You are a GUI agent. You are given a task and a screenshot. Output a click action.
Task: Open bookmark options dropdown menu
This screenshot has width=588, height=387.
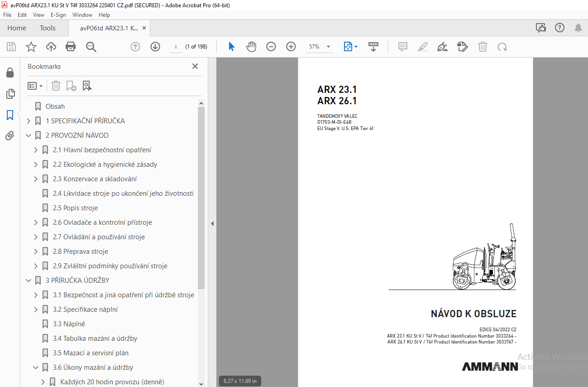35,86
